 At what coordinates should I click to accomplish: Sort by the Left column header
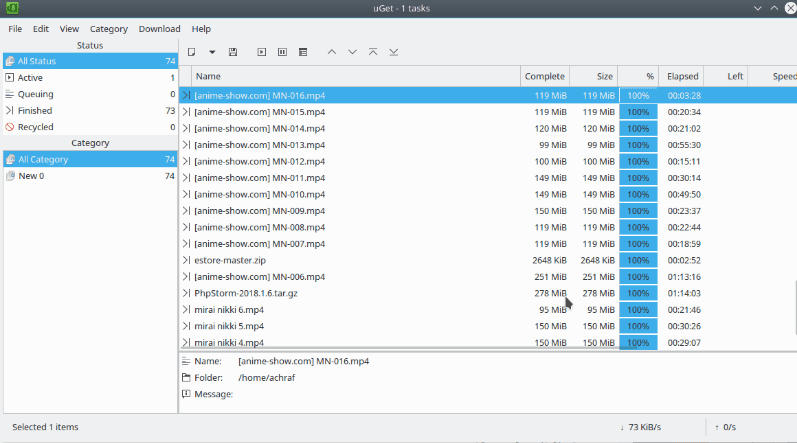pos(726,76)
